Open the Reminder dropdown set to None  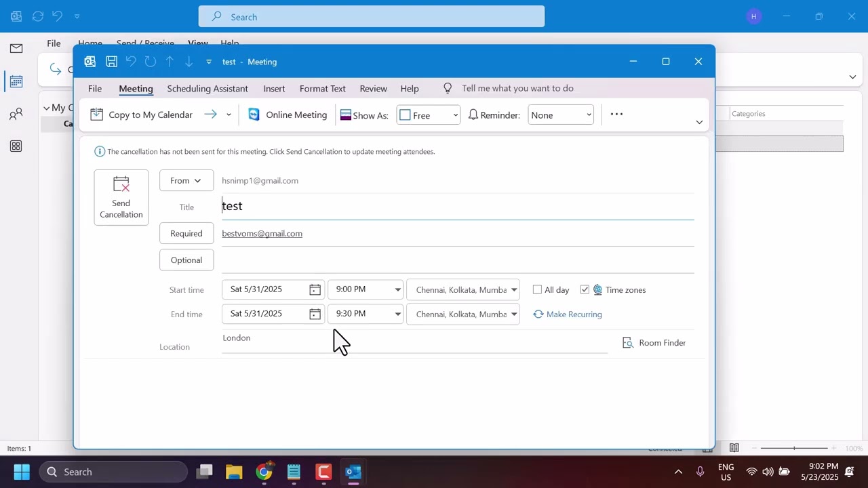click(x=561, y=115)
